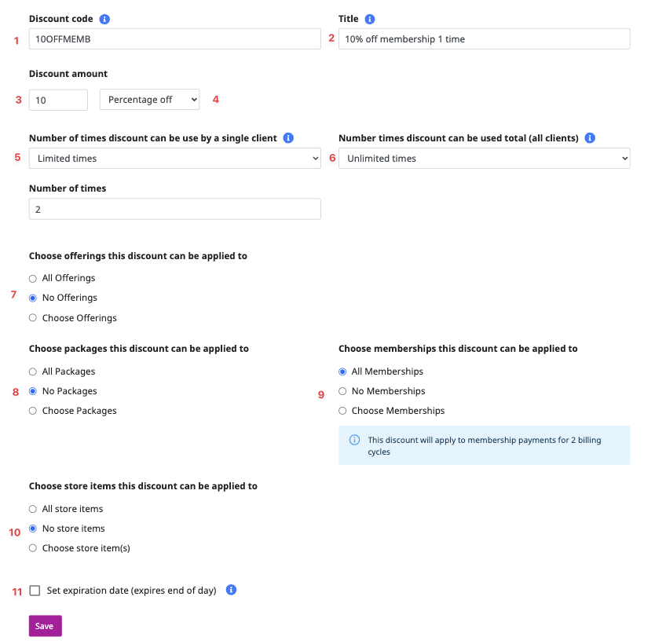Select the Choose Packages radio option
Viewport: 655px width, 644px height.
click(x=33, y=411)
